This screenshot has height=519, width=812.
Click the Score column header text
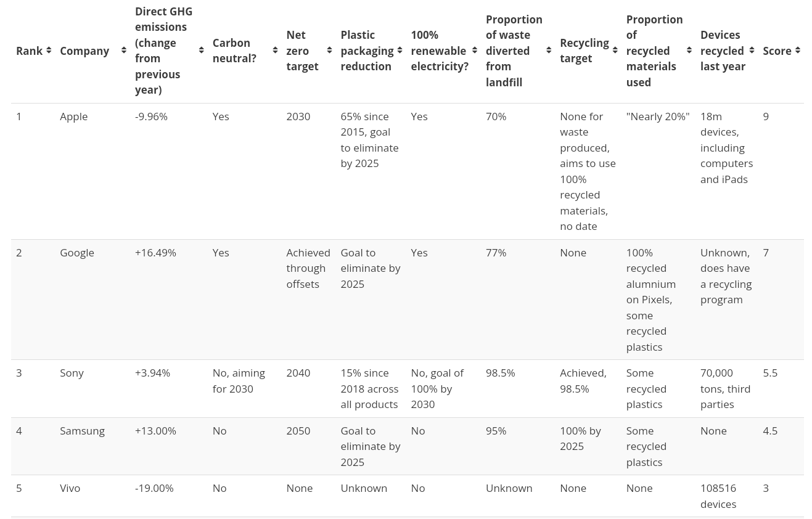coord(776,51)
